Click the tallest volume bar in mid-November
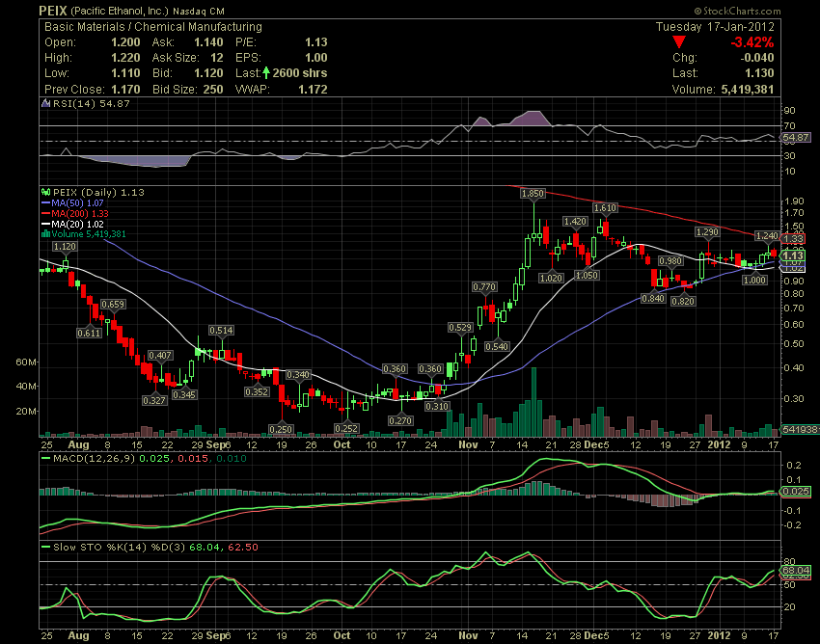The image size is (820, 644). 533,402
